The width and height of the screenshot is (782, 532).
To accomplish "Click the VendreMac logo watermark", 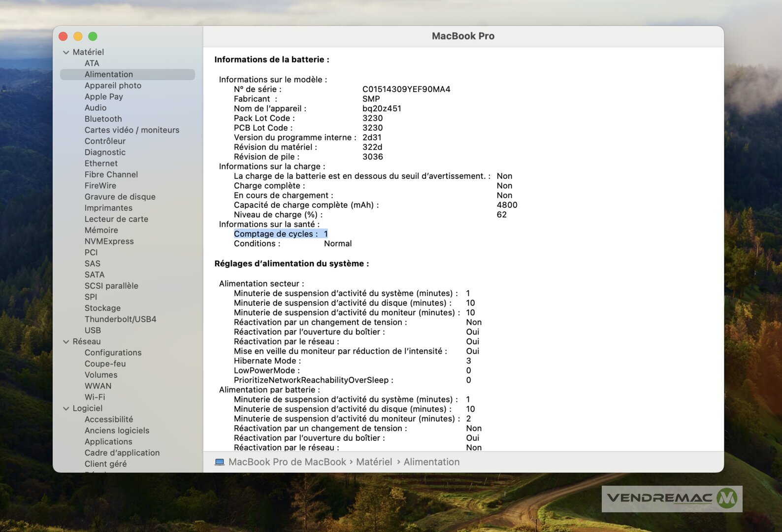I will click(x=672, y=498).
